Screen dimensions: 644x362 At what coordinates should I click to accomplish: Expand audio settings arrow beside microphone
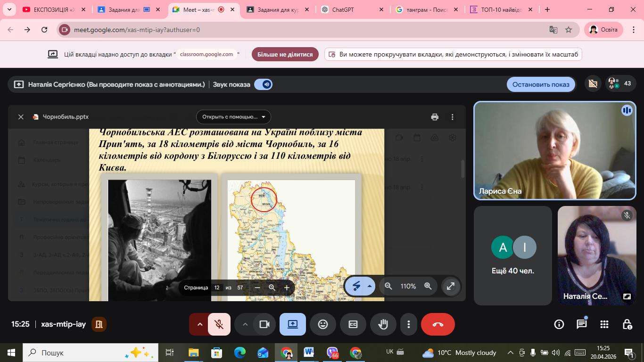tap(199, 324)
